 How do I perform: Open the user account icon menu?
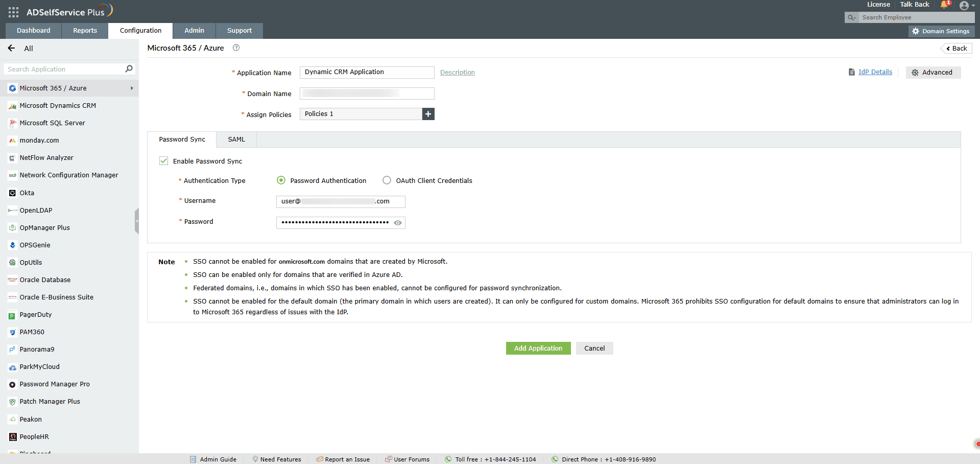[965, 6]
